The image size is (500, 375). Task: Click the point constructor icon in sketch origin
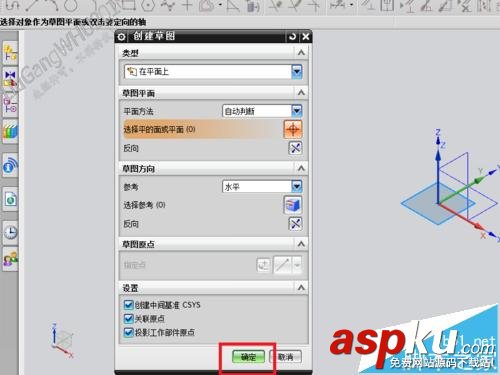pyautogui.click(x=263, y=265)
